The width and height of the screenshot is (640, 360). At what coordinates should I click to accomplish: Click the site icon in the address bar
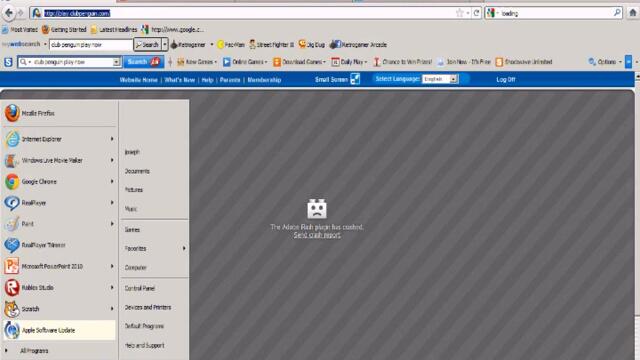coord(36,13)
